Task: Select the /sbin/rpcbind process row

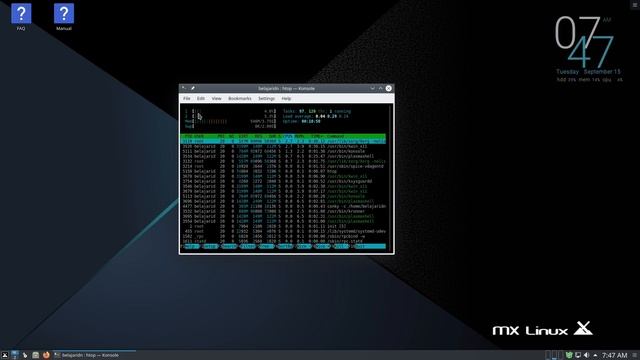Action: point(283,236)
